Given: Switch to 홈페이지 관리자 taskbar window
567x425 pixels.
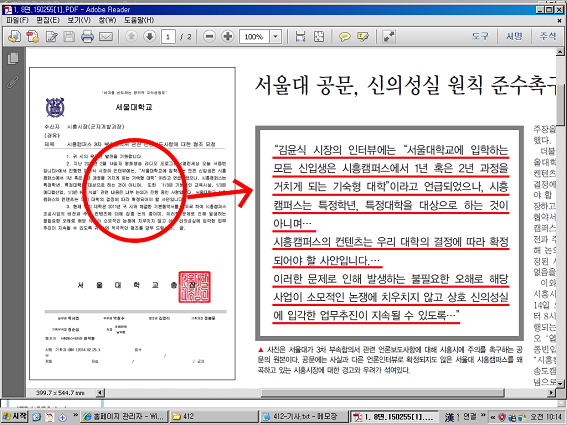Looking at the screenshot, I should pyautogui.click(x=124, y=417).
